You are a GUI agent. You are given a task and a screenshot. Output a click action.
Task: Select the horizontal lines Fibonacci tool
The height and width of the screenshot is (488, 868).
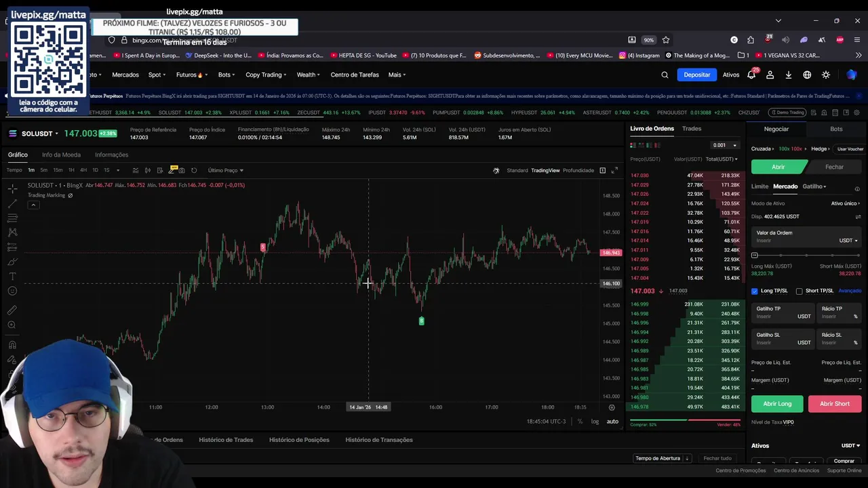[12, 218]
